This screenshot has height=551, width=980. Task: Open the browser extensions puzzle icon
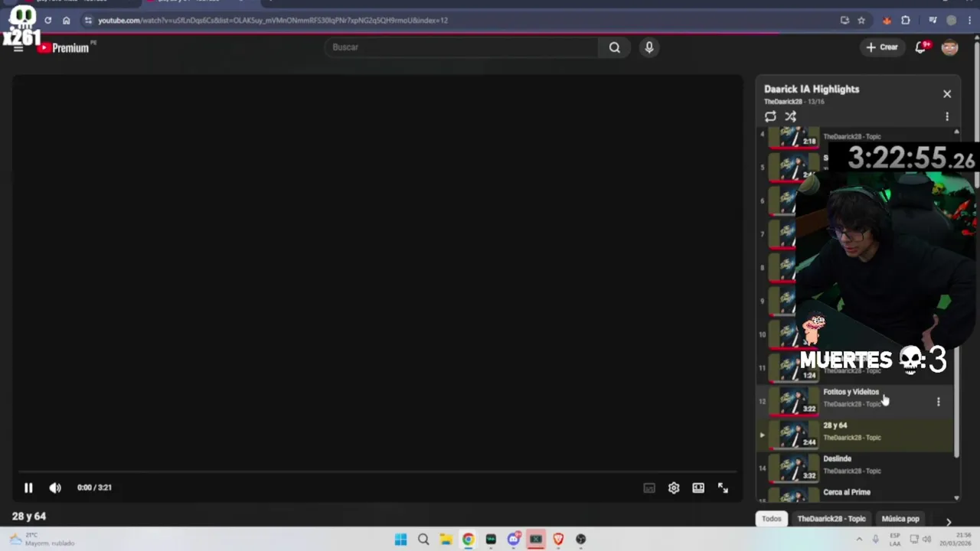point(906,21)
